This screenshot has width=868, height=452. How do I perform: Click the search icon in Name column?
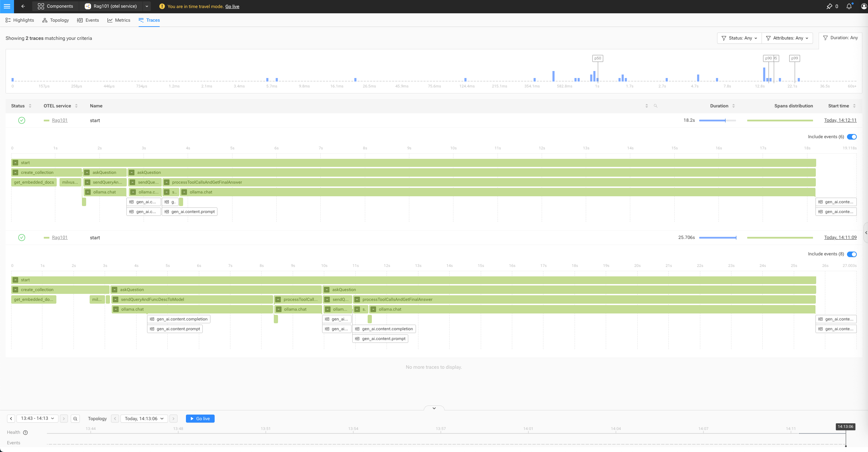pos(655,106)
